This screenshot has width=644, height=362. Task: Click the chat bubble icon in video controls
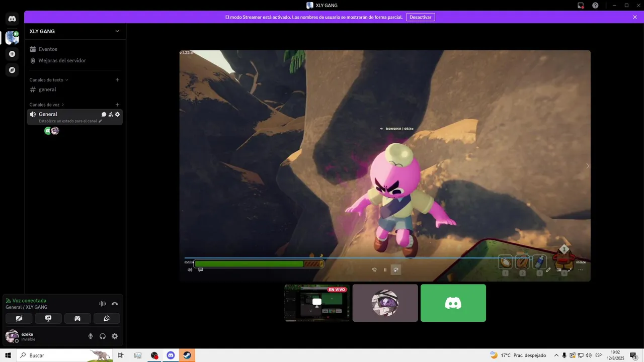200,269
